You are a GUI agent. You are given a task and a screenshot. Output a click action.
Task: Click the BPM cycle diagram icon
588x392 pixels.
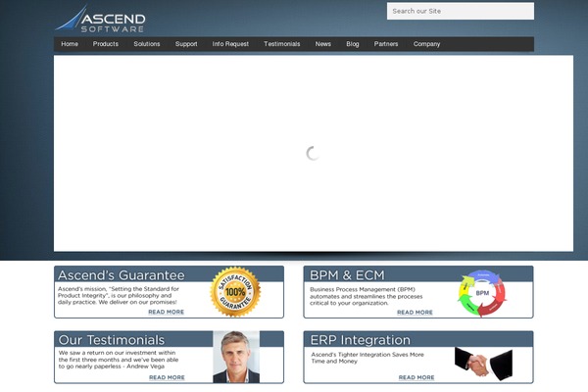tap(482, 293)
